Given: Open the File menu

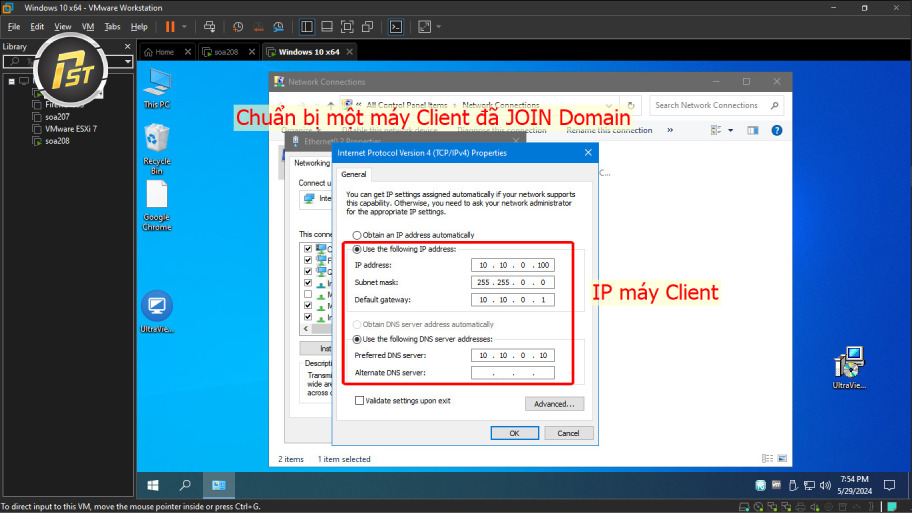Looking at the screenshot, I should [14, 27].
